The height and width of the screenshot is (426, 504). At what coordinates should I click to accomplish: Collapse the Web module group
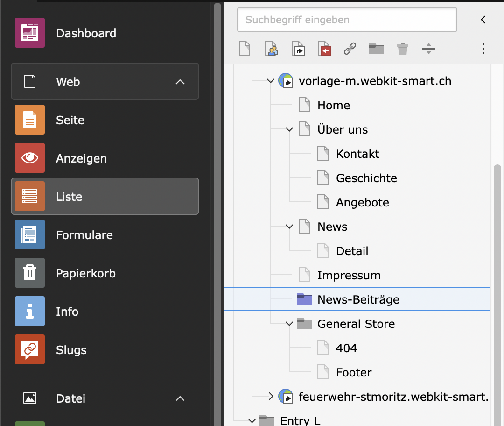pos(180,82)
